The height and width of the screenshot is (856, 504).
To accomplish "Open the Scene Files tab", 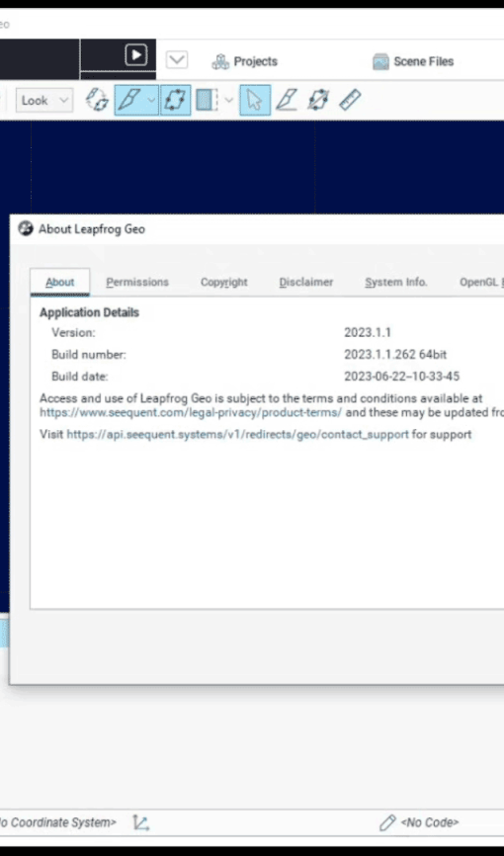I will (413, 61).
